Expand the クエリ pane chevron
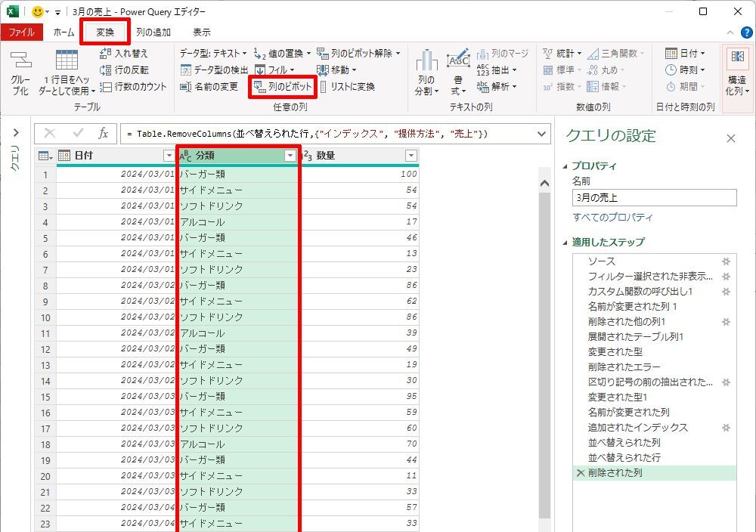This screenshot has height=532, width=756. tap(15, 134)
